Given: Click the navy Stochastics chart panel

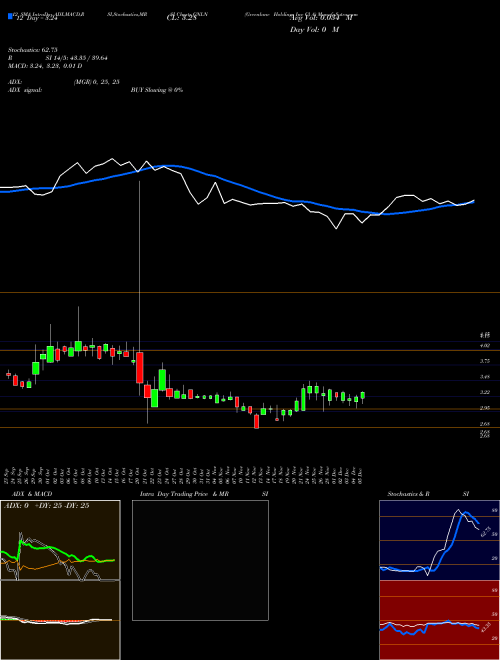Looking at the screenshot, I should click(439, 540).
